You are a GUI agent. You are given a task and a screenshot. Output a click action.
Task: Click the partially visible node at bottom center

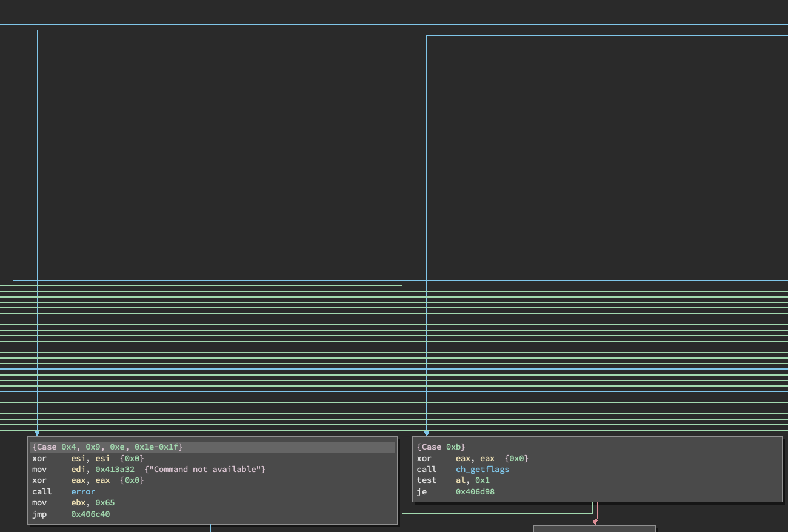(593, 529)
